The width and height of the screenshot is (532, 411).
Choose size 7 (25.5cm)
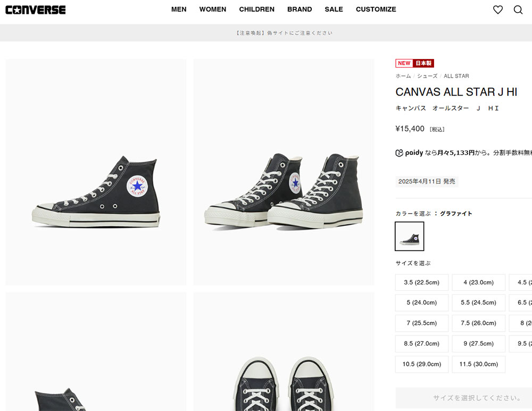(421, 323)
